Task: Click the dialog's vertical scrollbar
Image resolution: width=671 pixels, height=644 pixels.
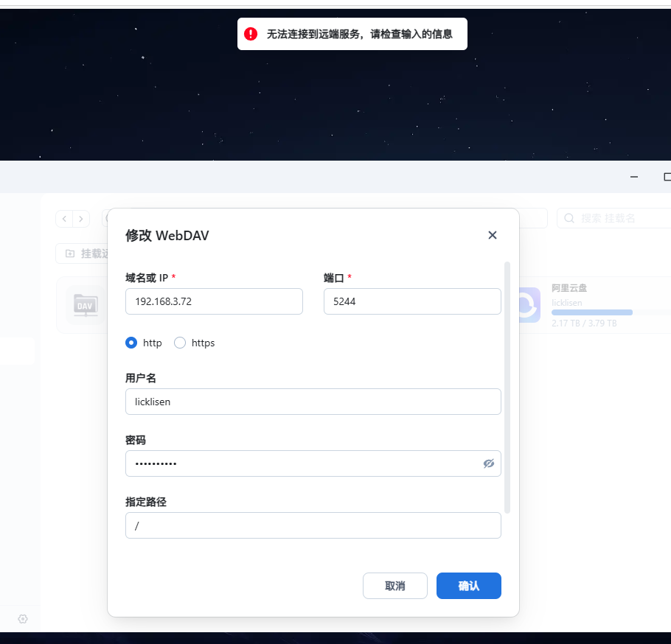Action: coord(507,388)
